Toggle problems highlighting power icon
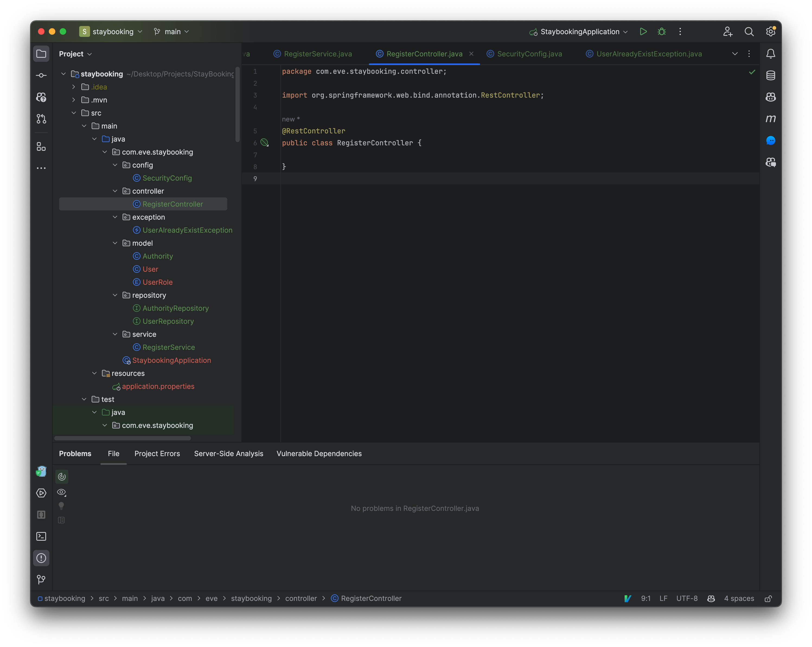The image size is (812, 647). [x=61, y=476]
